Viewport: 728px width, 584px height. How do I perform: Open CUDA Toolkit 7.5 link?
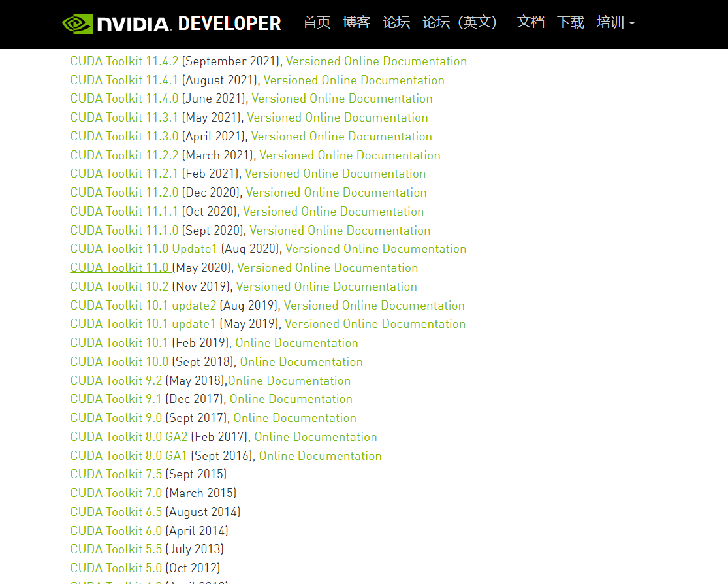[116, 474]
